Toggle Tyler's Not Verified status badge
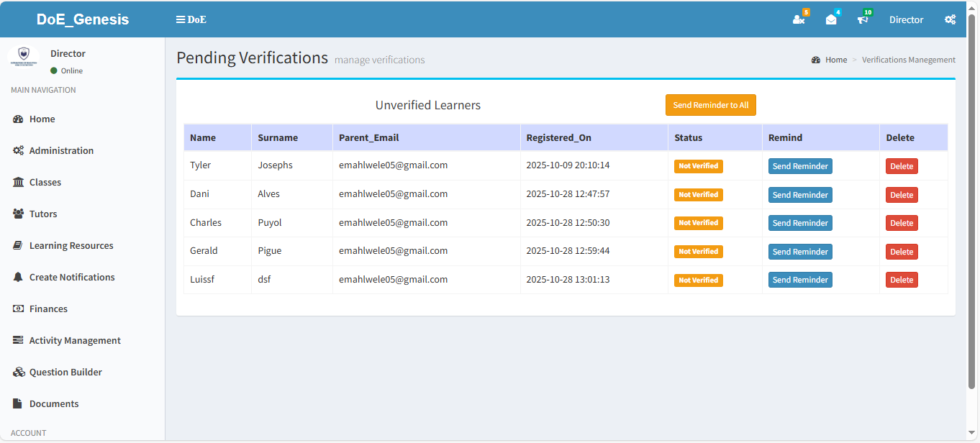The image size is (980, 443). [x=698, y=165]
